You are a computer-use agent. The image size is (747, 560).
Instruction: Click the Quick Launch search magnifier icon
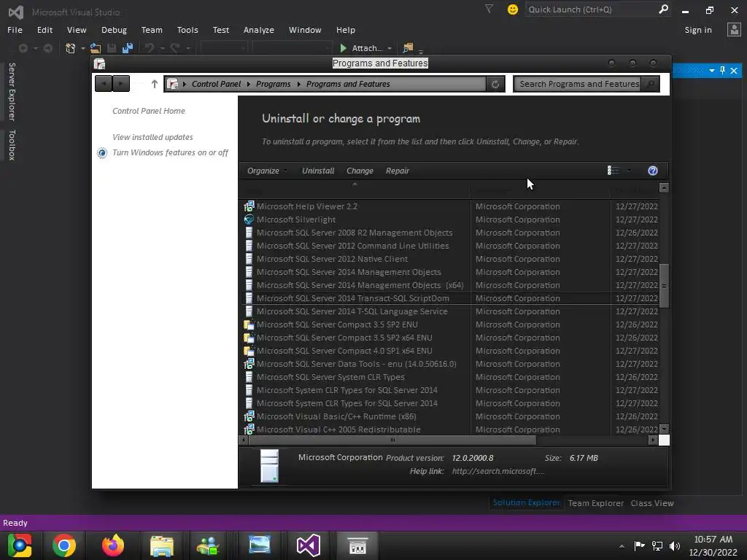pos(663,9)
